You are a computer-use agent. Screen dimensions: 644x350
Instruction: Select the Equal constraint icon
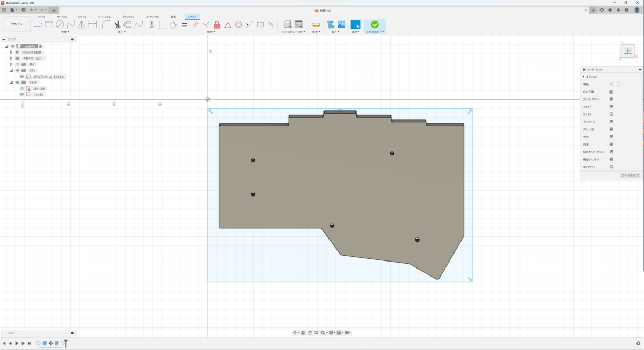pos(184,25)
